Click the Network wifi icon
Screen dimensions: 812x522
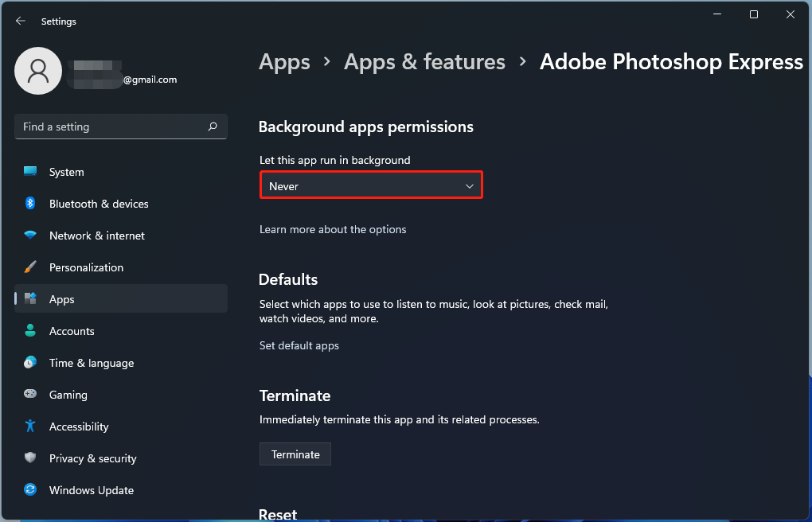30,235
